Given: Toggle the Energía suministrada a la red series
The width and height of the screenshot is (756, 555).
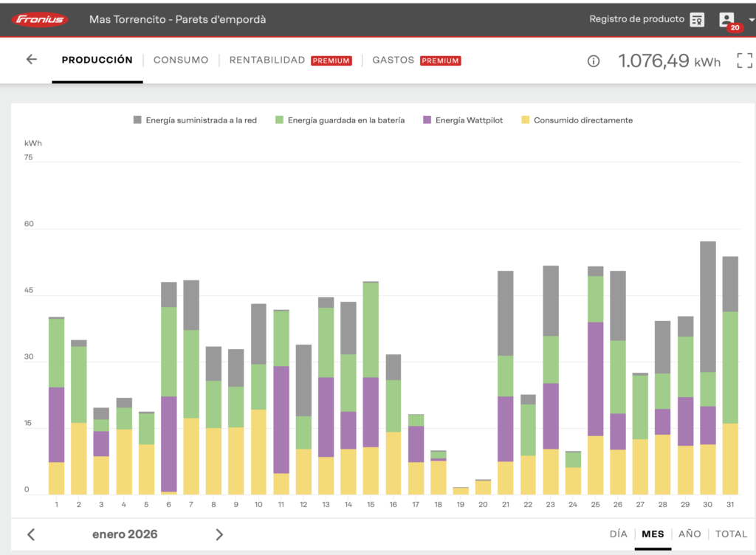Looking at the screenshot, I should coord(195,120).
